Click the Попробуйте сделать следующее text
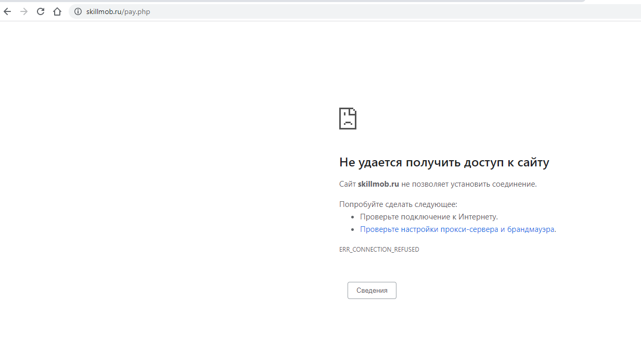 (x=398, y=204)
